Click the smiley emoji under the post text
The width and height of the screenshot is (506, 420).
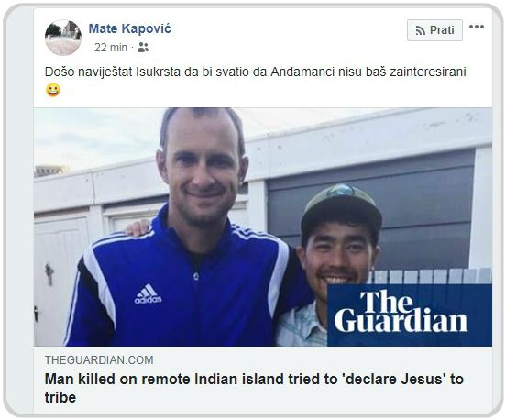click(53, 90)
